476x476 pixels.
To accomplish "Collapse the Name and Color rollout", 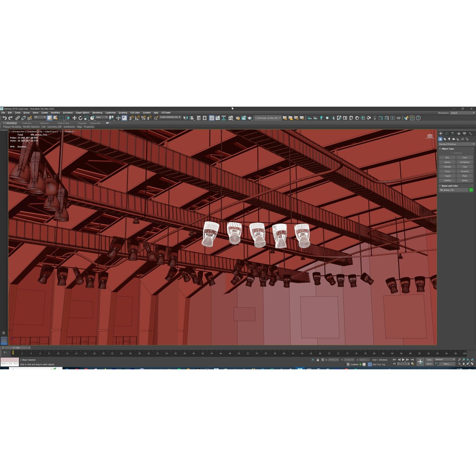I will coord(449,186).
